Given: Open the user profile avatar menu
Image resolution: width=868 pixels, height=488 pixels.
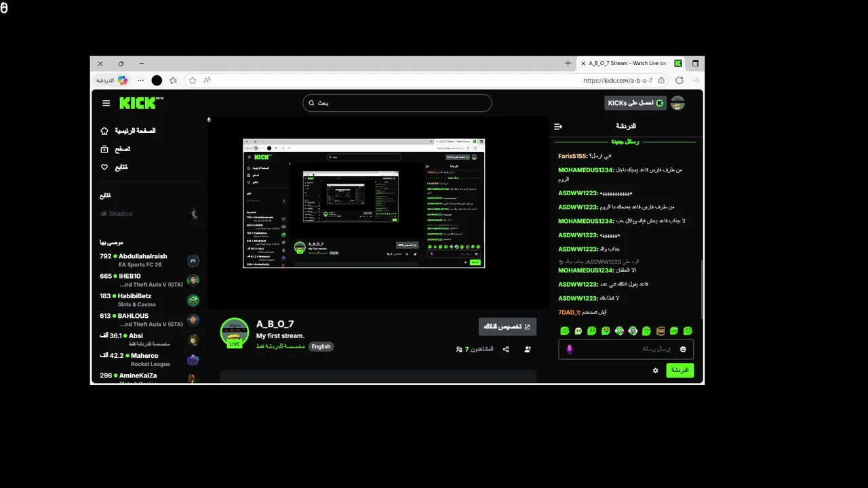Looking at the screenshot, I should click(677, 103).
